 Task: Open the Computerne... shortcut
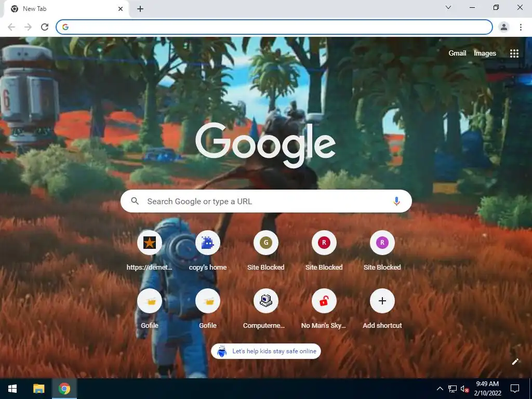coord(265,301)
